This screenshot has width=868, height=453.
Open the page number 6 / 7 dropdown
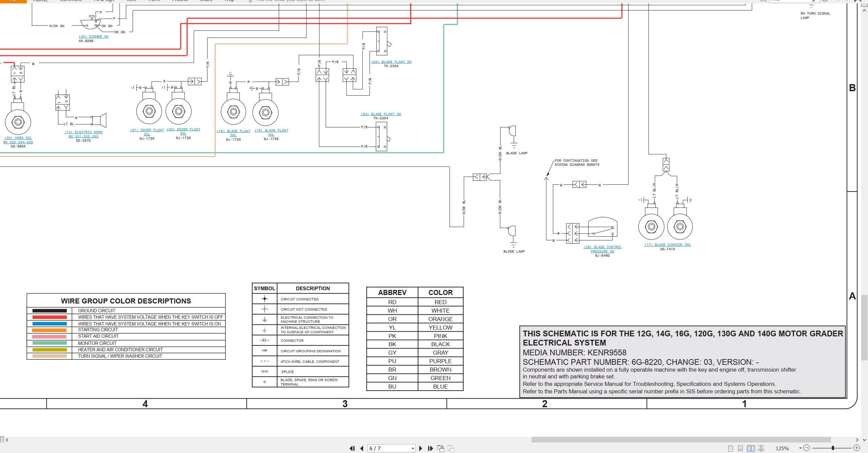pos(413,448)
